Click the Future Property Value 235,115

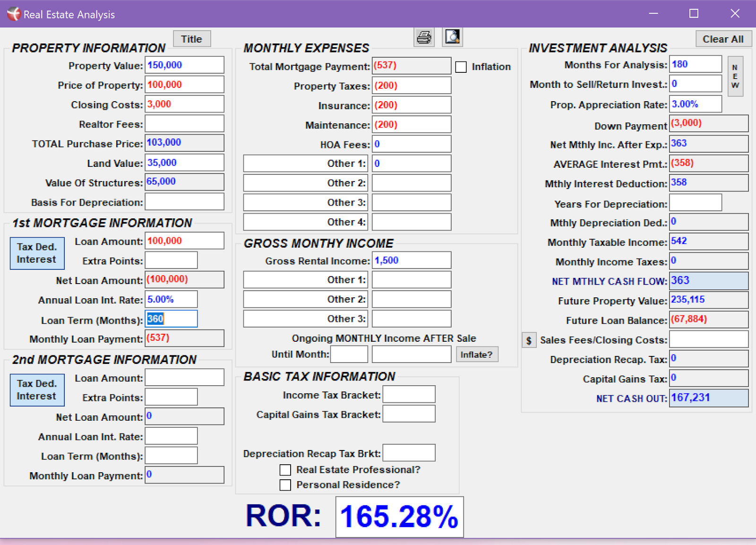(x=709, y=300)
